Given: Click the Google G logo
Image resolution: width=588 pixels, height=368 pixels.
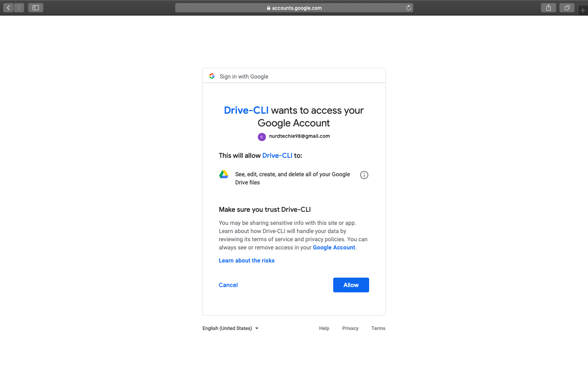Looking at the screenshot, I should (x=212, y=76).
